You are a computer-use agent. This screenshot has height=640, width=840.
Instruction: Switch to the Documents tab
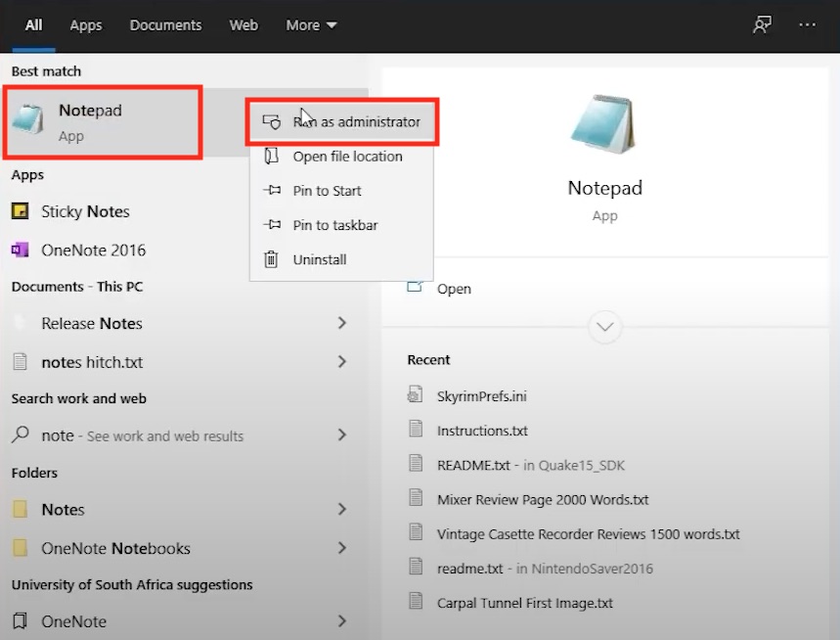click(165, 25)
